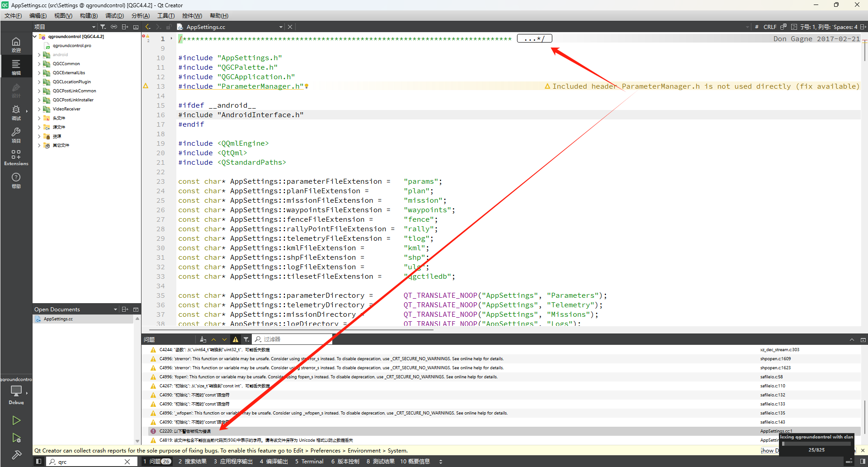The image size is (868, 467).
Task: Go to previous issue arrow
Action: [214, 339]
